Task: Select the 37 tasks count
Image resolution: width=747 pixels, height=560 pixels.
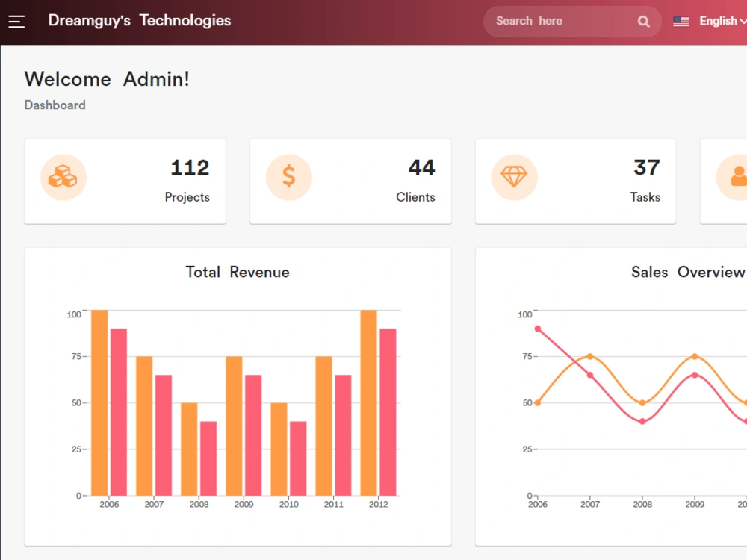Action: [647, 167]
